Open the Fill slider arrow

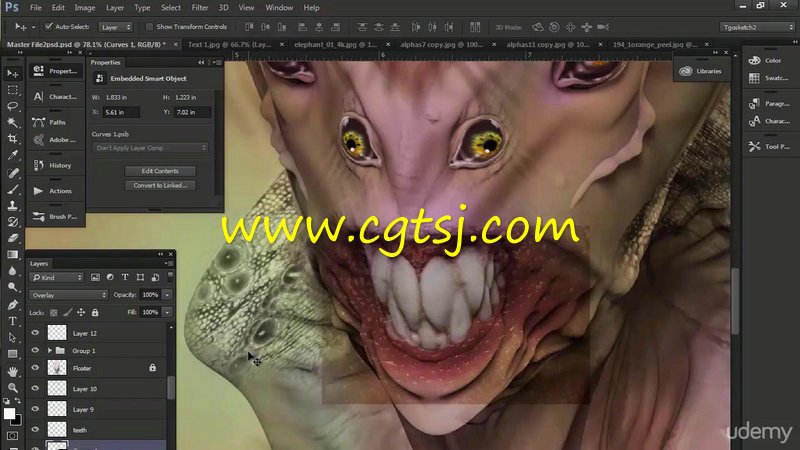(167, 312)
